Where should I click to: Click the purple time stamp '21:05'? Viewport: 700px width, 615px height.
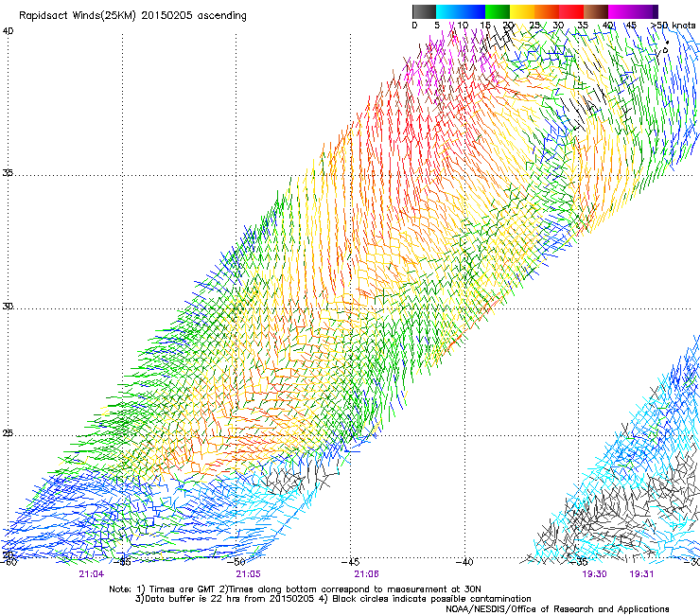tap(248, 574)
